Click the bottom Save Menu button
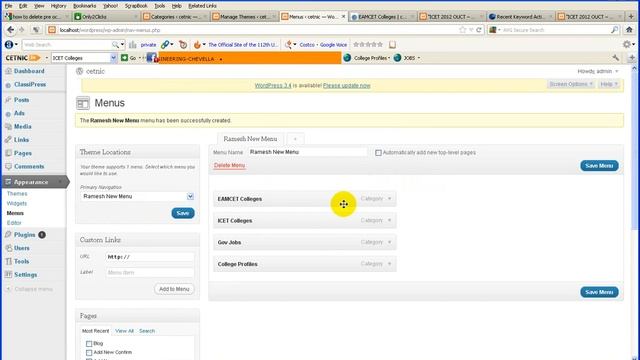Viewport: 640px width, 360px height. pyautogui.click(x=599, y=292)
